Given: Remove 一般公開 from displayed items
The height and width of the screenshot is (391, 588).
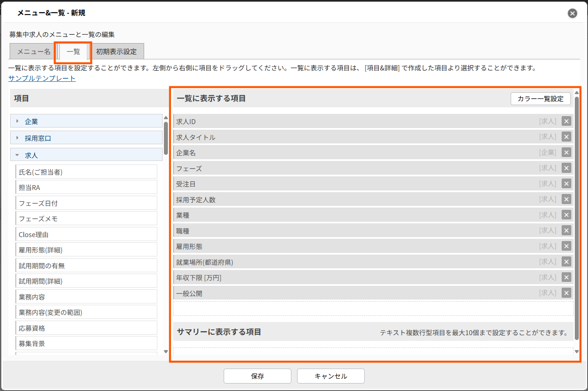Looking at the screenshot, I should 566,293.
